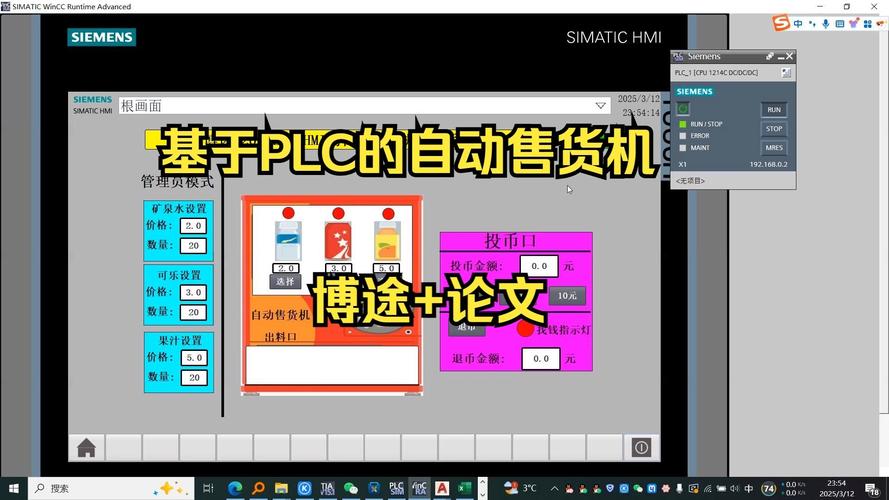
Task: Click 退币金额 value field
Action: 541,359
